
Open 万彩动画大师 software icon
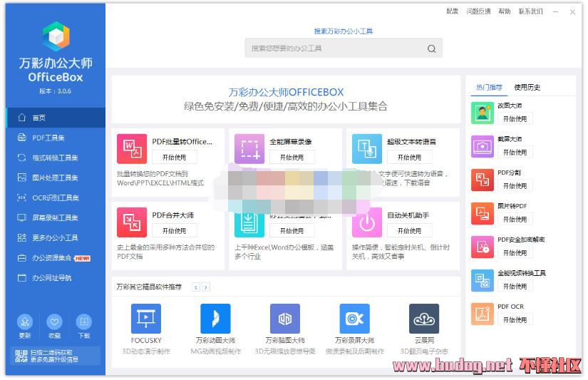[216, 319]
